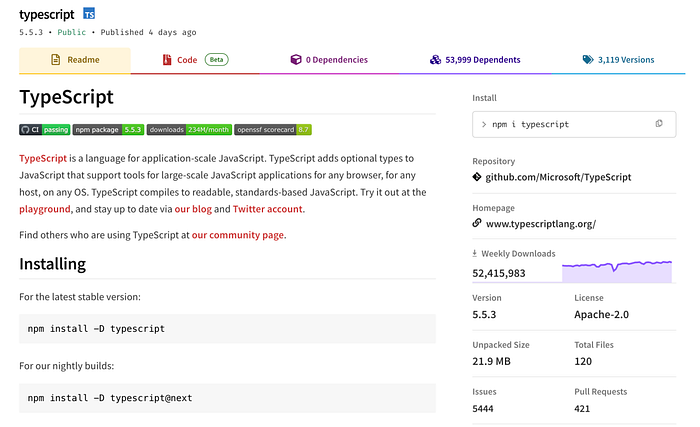Open the Twitter account link
This screenshot has height=427, width=700.
[x=267, y=209]
